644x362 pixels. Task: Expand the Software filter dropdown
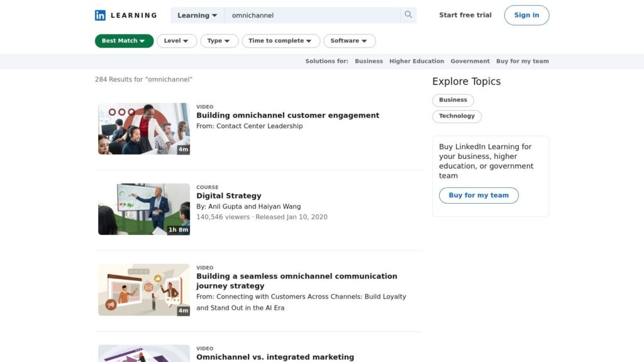[x=349, y=41]
